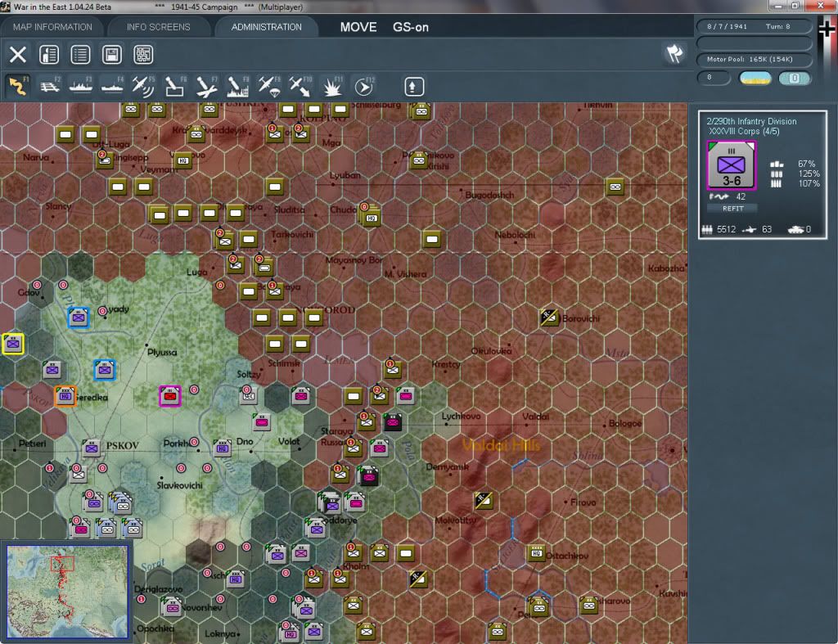Switch to the Info Screens tab

point(158,27)
